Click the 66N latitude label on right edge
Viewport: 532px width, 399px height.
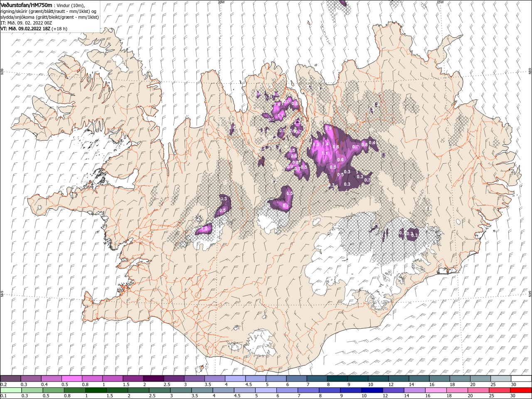click(x=530, y=72)
